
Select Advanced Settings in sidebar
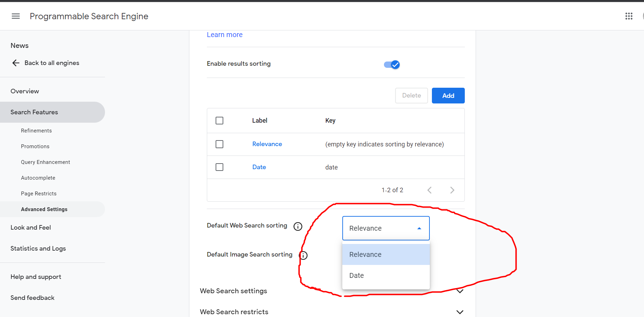[x=52, y=209]
